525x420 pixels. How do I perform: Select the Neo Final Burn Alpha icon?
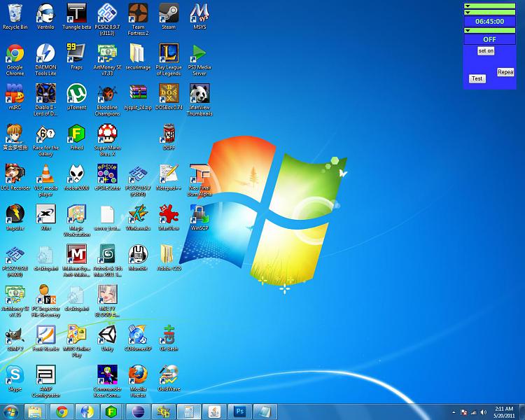199,180
